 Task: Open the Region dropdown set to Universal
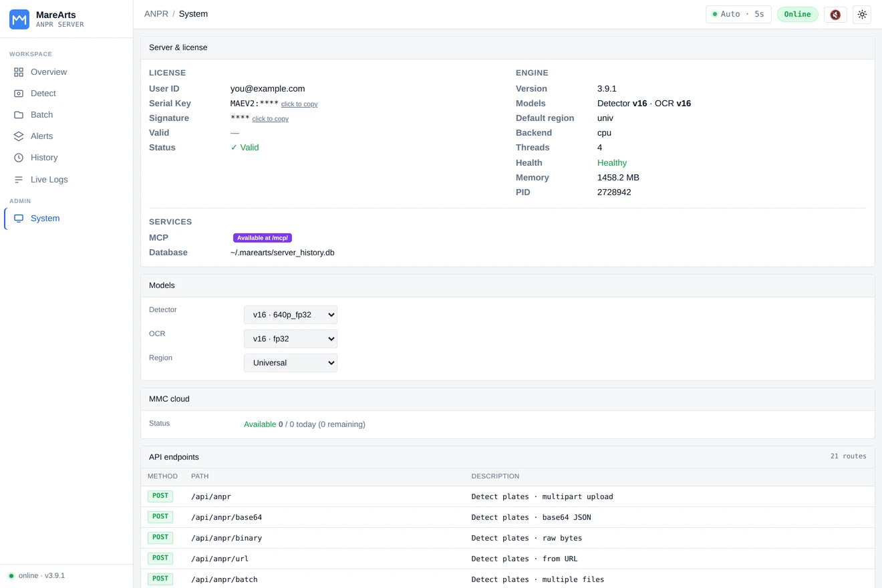pyautogui.click(x=291, y=363)
